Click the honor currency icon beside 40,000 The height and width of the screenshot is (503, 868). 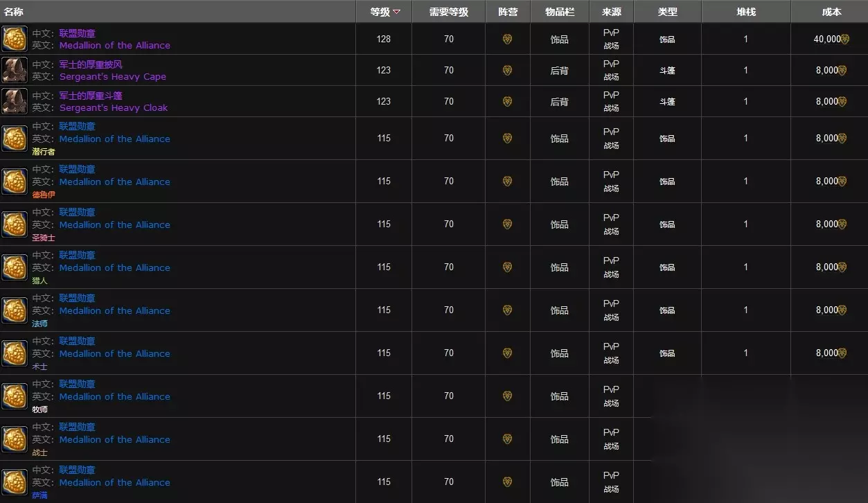point(844,39)
